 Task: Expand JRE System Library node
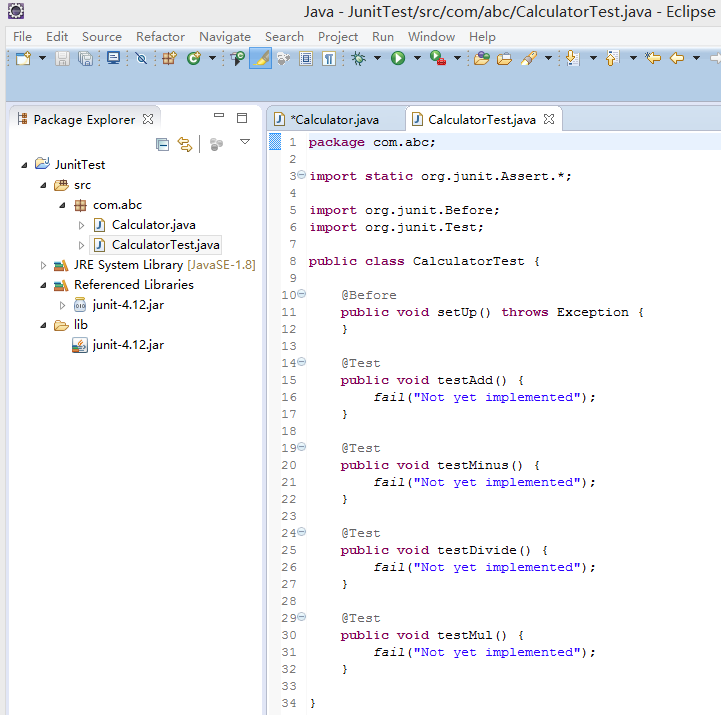[43, 265]
